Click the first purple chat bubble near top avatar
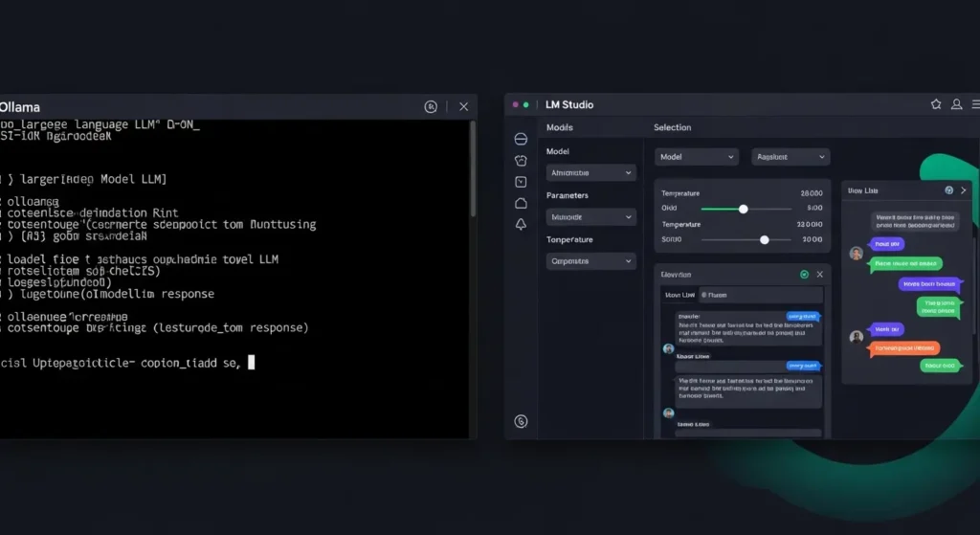Screen dimensions: 980x535 pyautogui.click(x=886, y=244)
